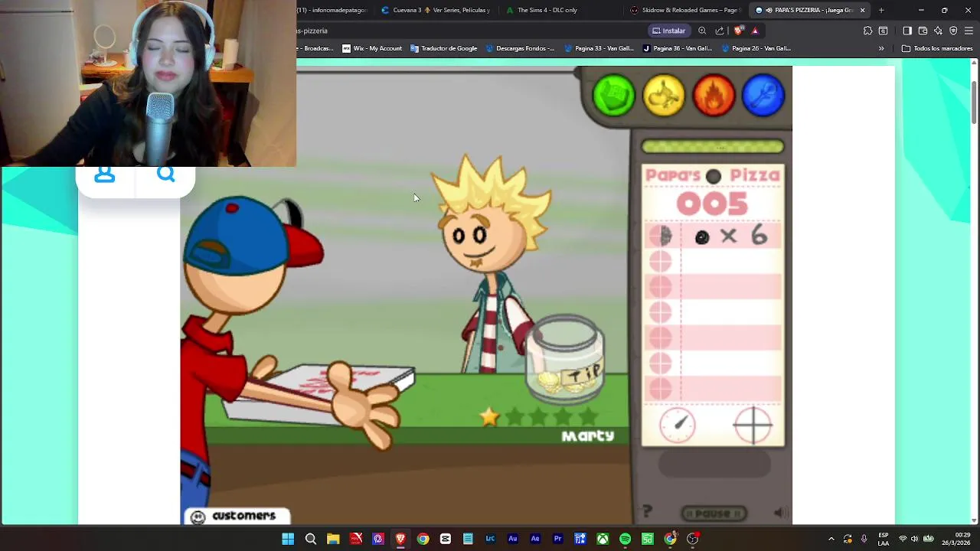Click the share page icon
980x551 pixels.
[720, 31]
